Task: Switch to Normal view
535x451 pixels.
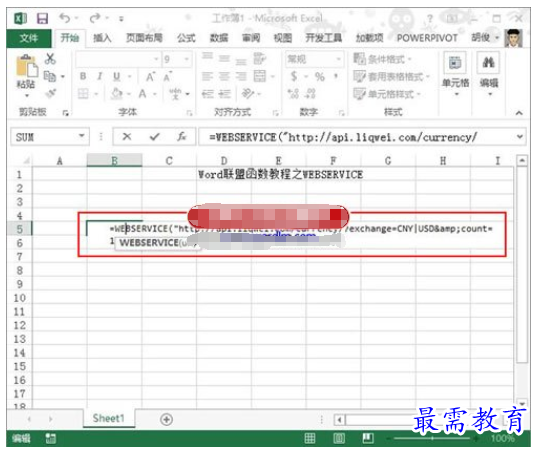Action: [x=309, y=438]
